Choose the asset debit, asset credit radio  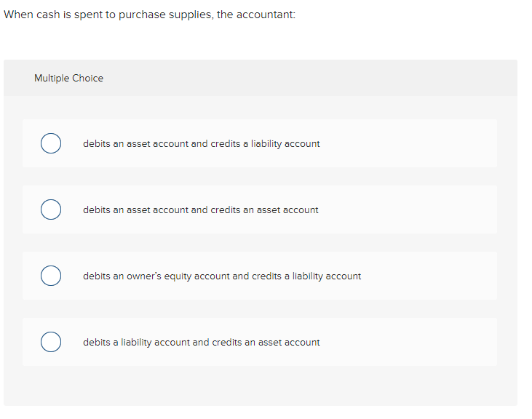point(51,209)
